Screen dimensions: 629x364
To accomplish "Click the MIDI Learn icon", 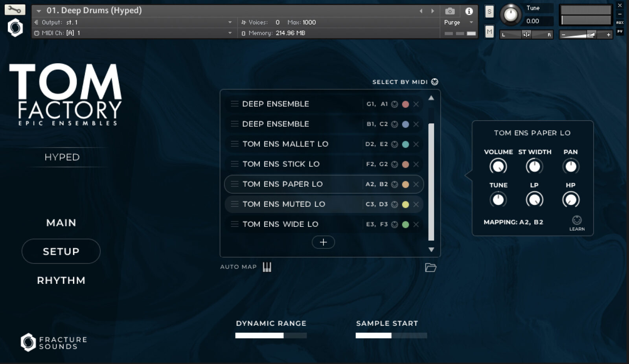I will (x=577, y=221).
